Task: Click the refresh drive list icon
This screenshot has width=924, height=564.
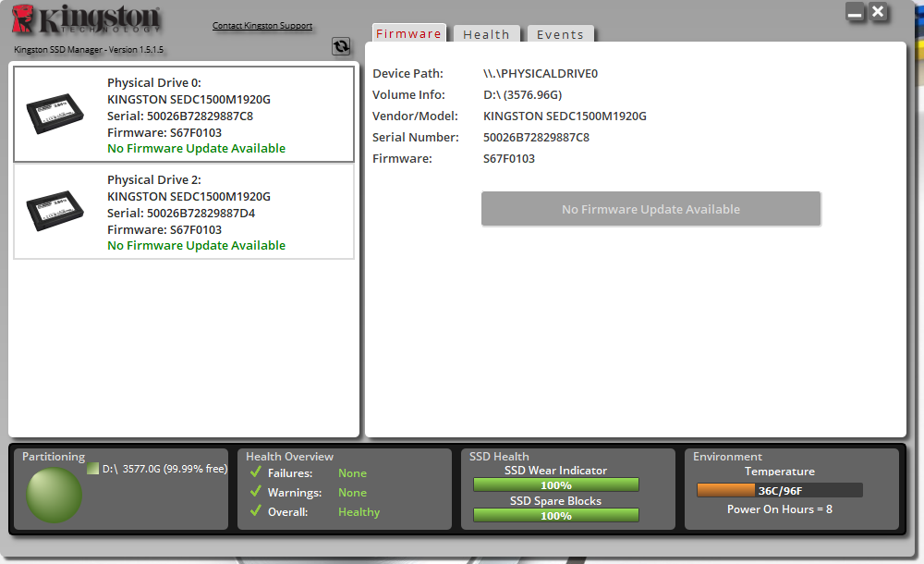Action: pos(341,46)
